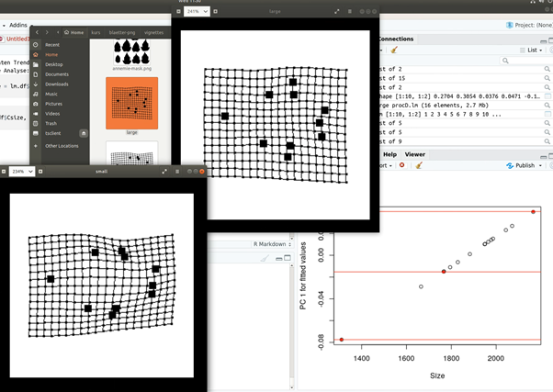Open the 241% zoom dropdown

click(198, 11)
